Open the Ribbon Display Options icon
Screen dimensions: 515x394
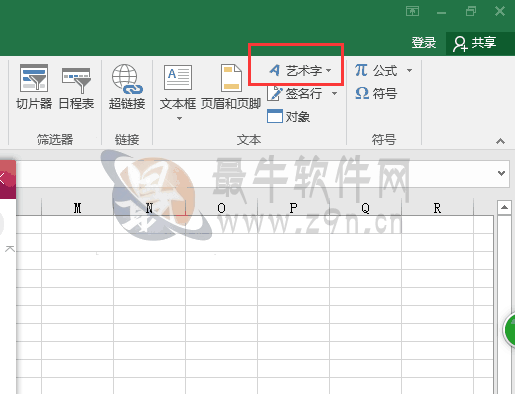tap(412, 11)
